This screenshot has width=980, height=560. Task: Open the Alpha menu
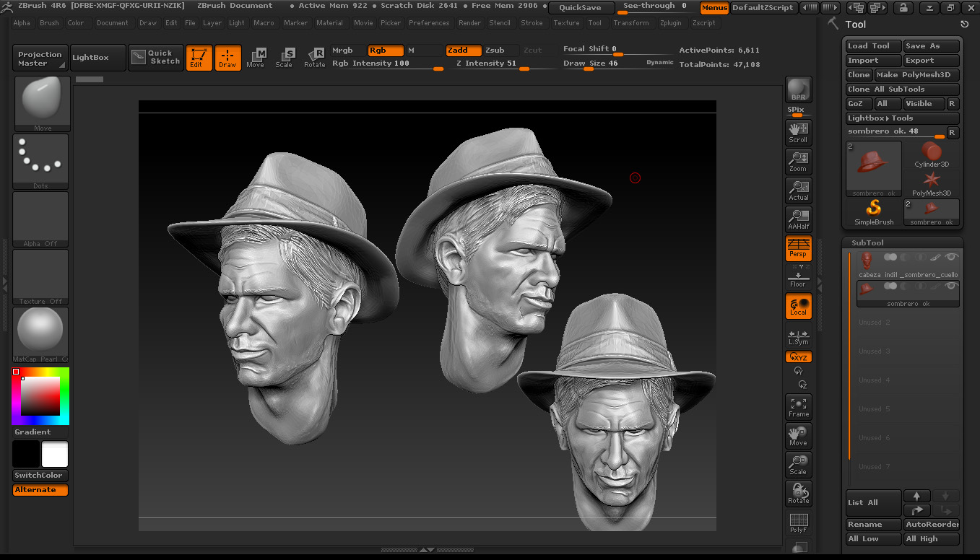click(x=22, y=23)
